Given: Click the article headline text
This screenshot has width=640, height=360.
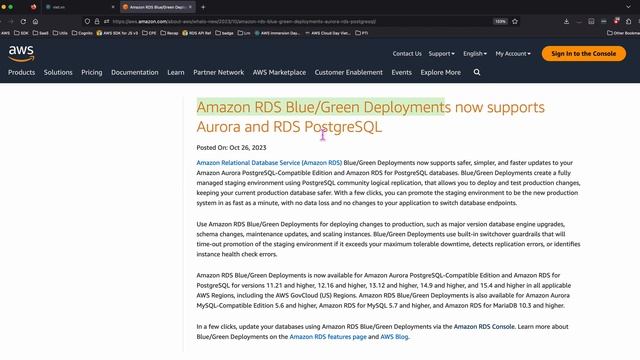Looking at the screenshot, I should pos(371,117).
